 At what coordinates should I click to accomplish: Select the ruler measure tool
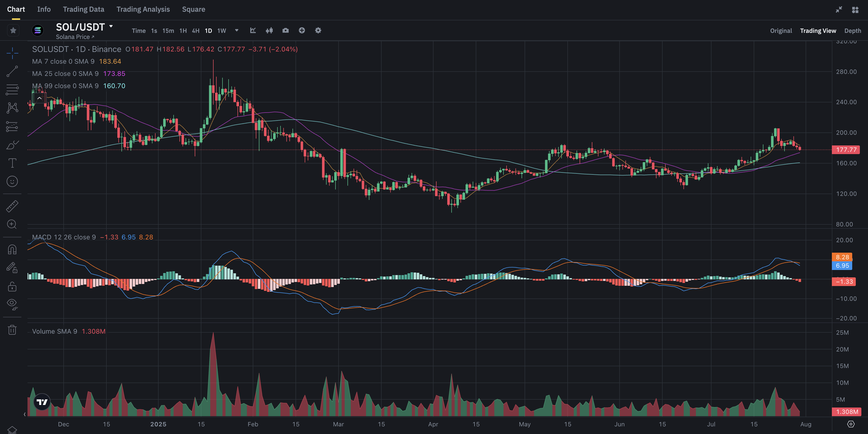[x=12, y=206]
